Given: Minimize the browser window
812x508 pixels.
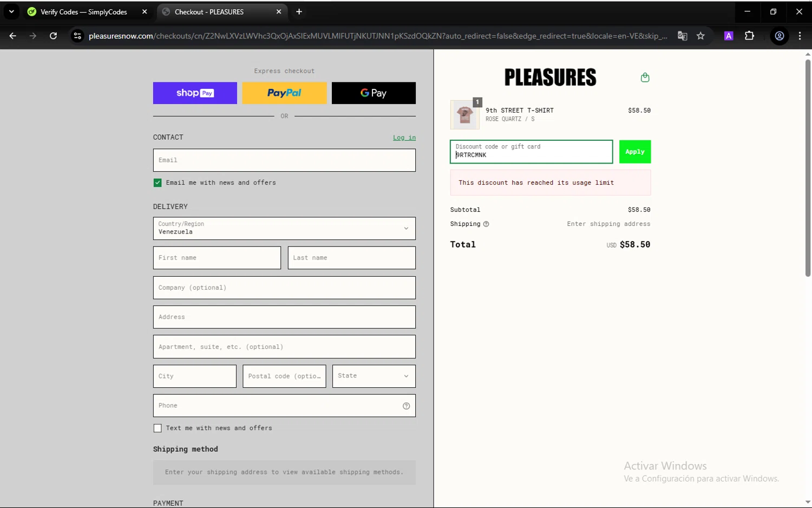Looking at the screenshot, I should tap(747, 11).
